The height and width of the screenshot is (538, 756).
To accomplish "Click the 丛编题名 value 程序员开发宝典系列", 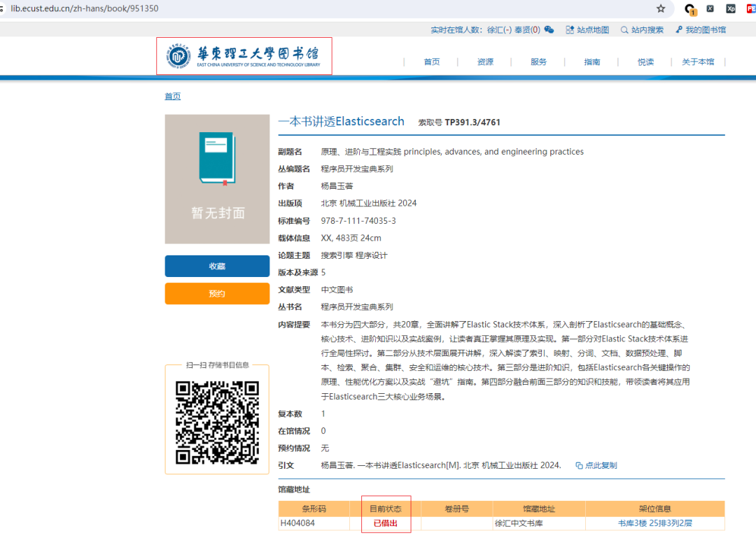I will click(357, 169).
